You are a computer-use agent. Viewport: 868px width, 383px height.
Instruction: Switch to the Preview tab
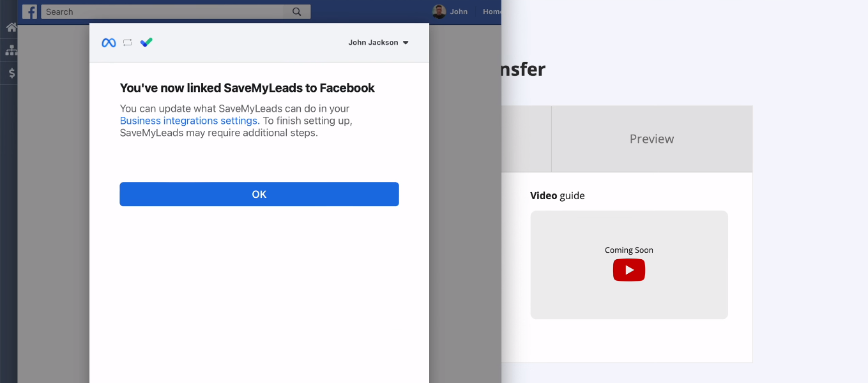pyautogui.click(x=651, y=139)
